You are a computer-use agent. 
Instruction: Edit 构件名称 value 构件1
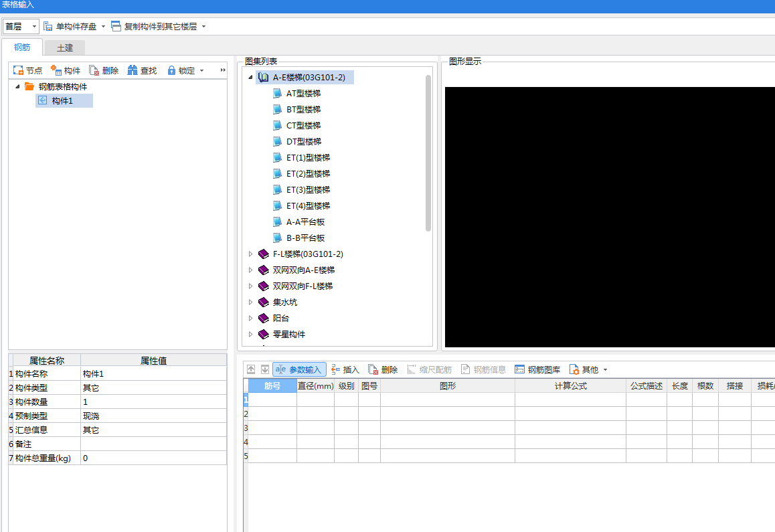[153, 374]
